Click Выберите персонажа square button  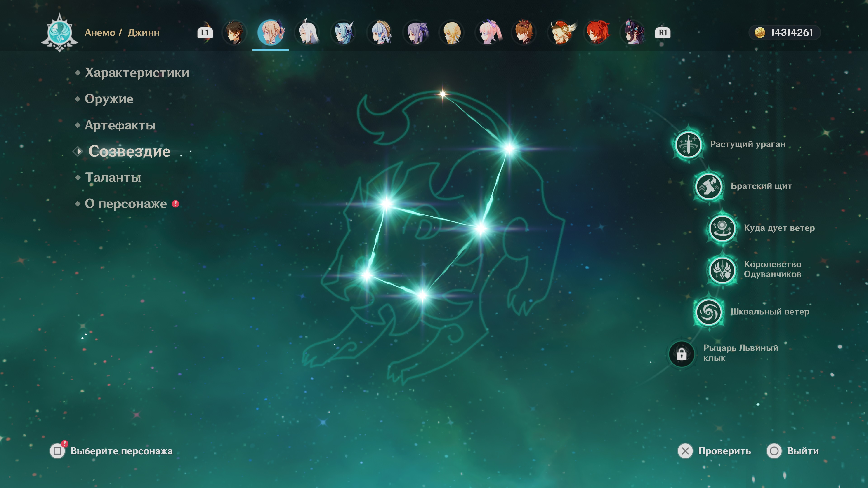tap(58, 451)
